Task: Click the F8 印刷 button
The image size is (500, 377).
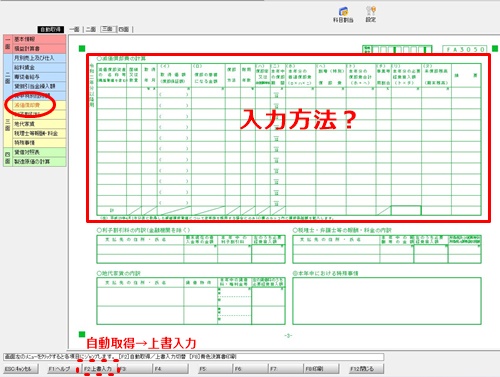Action: pos(322,369)
